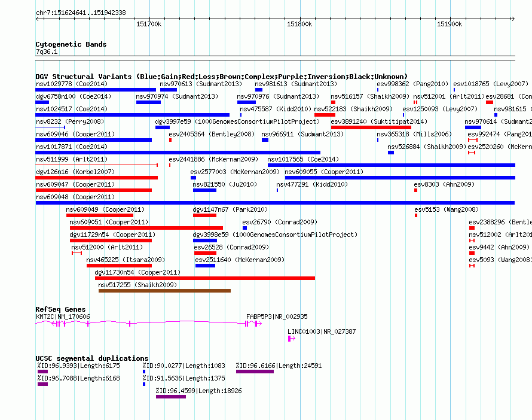The height and width of the screenshot is (420, 532).
Task: Click nsv526884 (Shaikh2009) label
Action: (427, 147)
